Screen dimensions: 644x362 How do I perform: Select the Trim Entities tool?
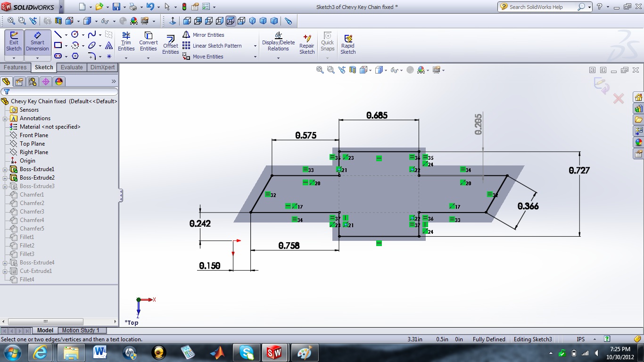(126, 41)
